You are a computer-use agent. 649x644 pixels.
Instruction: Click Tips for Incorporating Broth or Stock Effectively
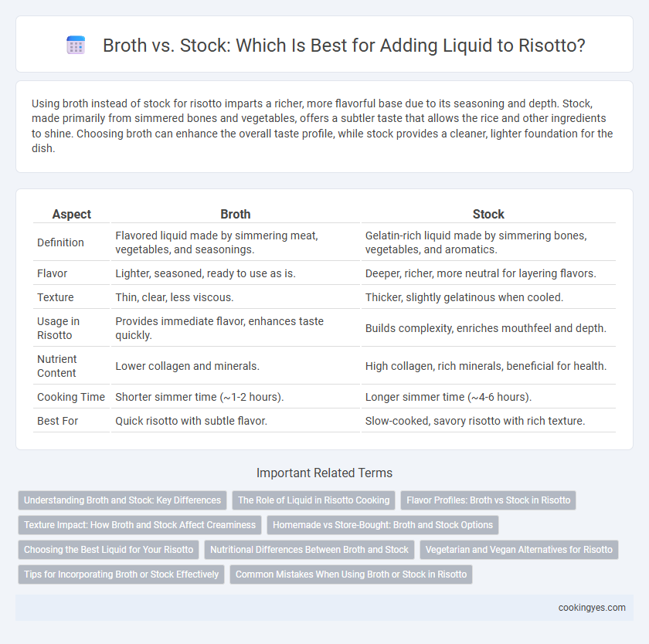[x=121, y=575]
